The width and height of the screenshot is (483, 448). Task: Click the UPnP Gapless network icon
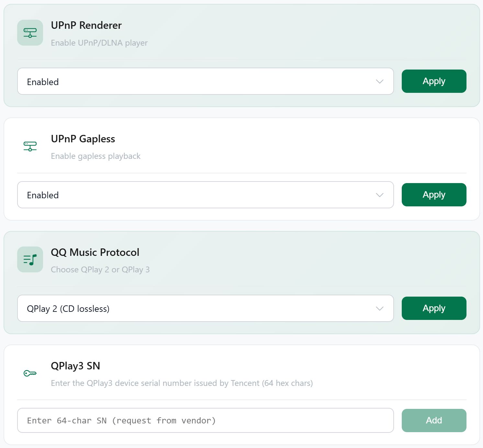pos(30,146)
